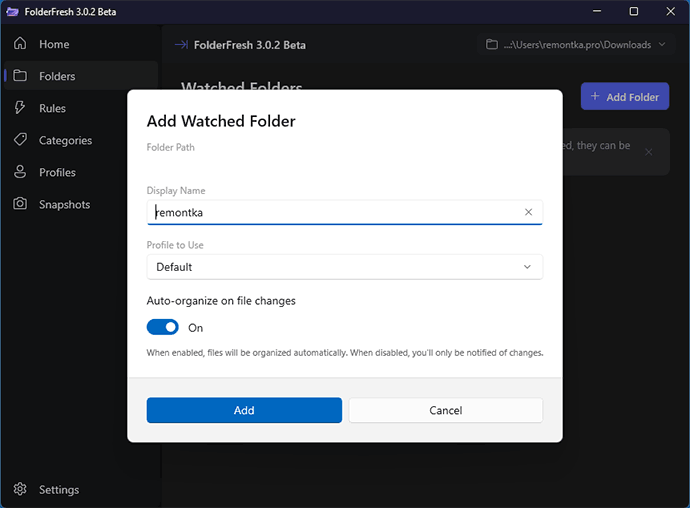Viewport: 690px width, 508px height.
Task: Click the Categories tag icon
Action: 20,140
